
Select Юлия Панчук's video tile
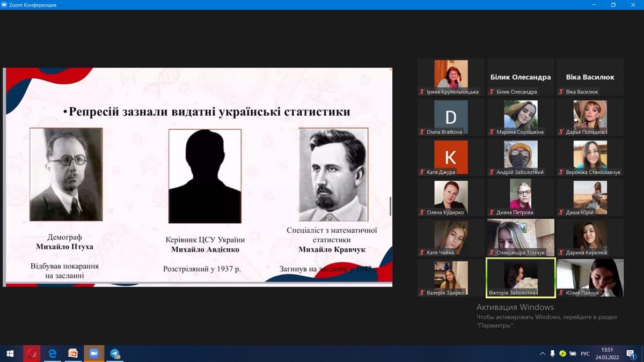click(x=590, y=277)
